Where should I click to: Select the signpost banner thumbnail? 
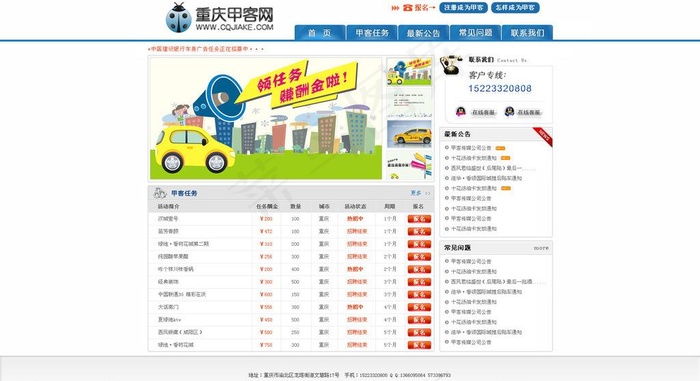pos(409,165)
